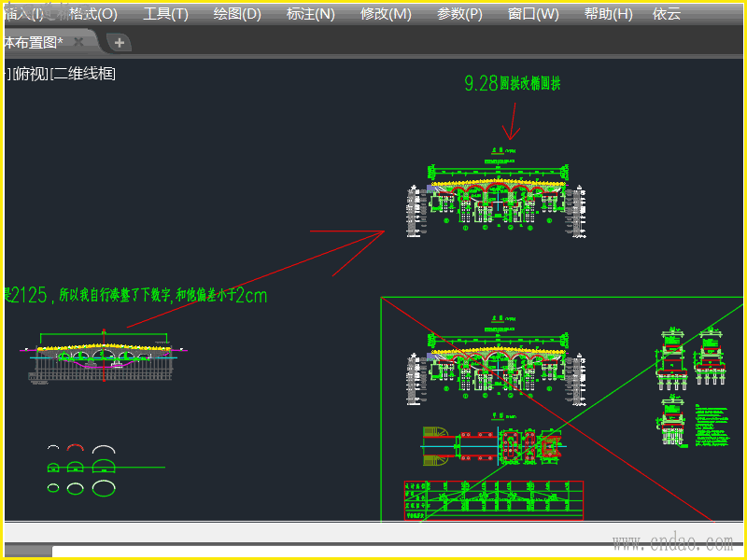Select the small white arch shape
The image size is (747, 560).
click(x=53, y=448)
